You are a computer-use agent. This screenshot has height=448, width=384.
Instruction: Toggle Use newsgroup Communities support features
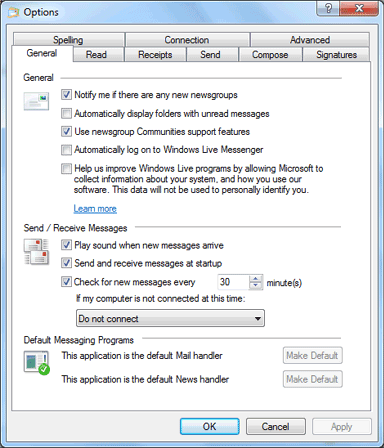(66, 131)
